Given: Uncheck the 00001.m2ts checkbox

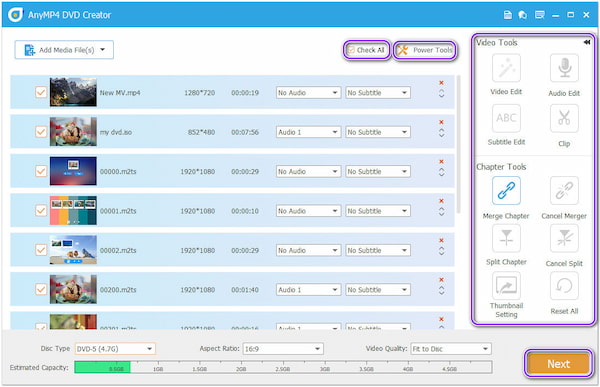Looking at the screenshot, I should 41,211.
